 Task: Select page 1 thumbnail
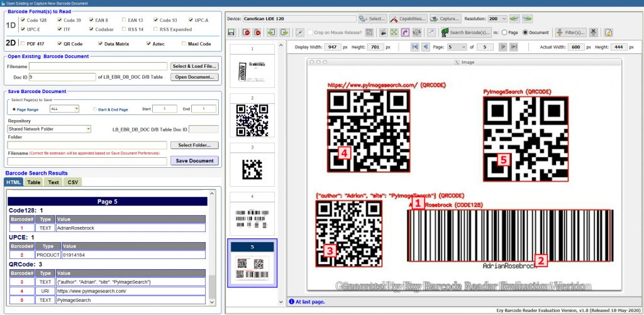pos(252,66)
